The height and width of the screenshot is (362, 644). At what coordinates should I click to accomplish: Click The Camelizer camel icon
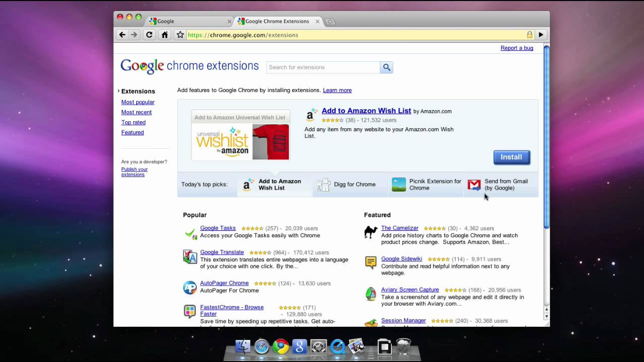tap(371, 232)
